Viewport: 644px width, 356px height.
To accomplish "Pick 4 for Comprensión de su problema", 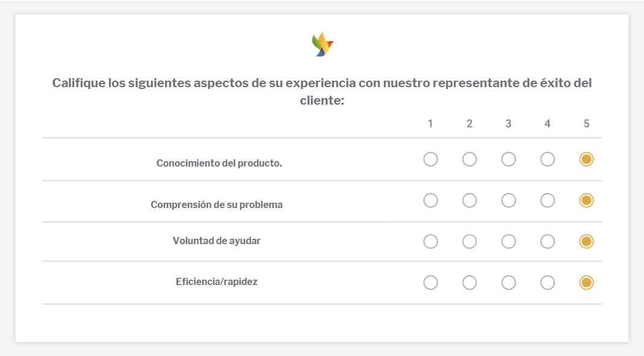I will pos(548,200).
